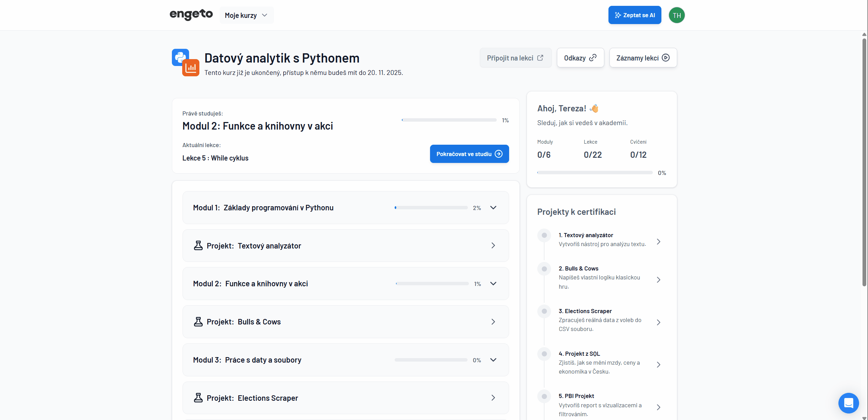Click the engeto logo
Image resolution: width=868 pixels, height=420 pixels.
click(x=191, y=15)
